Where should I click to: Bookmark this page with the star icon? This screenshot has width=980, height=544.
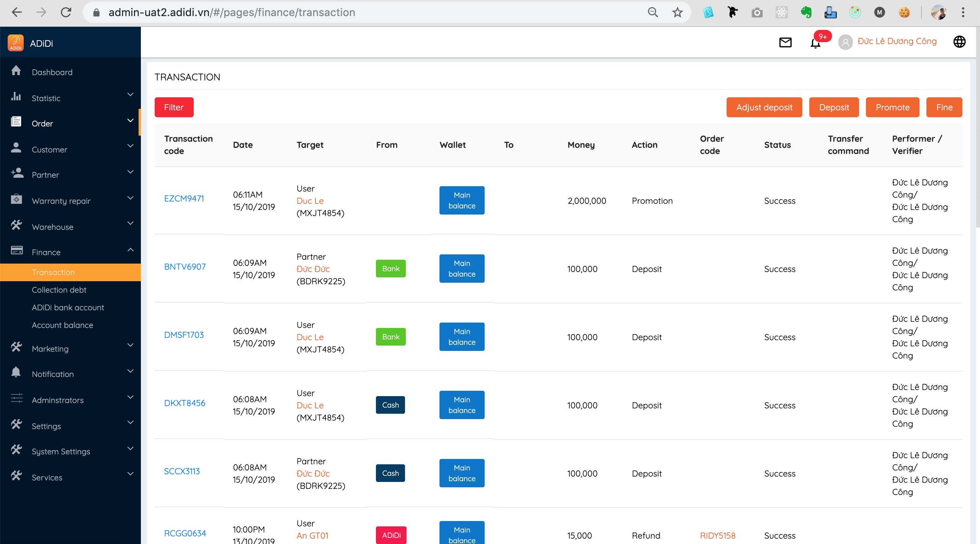click(x=677, y=13)
